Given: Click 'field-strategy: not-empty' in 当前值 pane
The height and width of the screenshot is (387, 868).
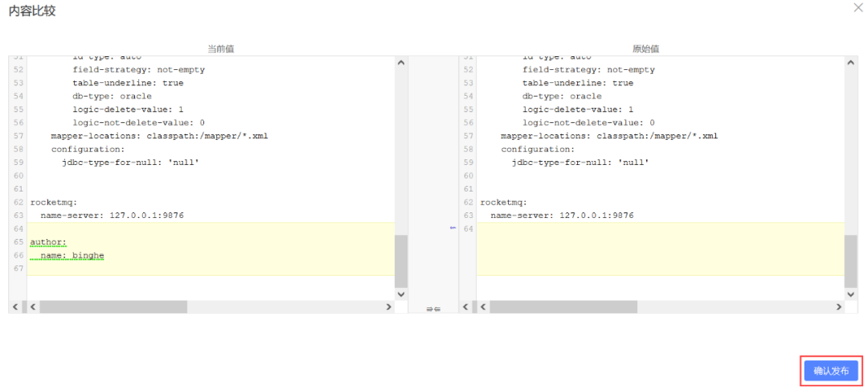Looking at the screenshot, I should (138, 70).
